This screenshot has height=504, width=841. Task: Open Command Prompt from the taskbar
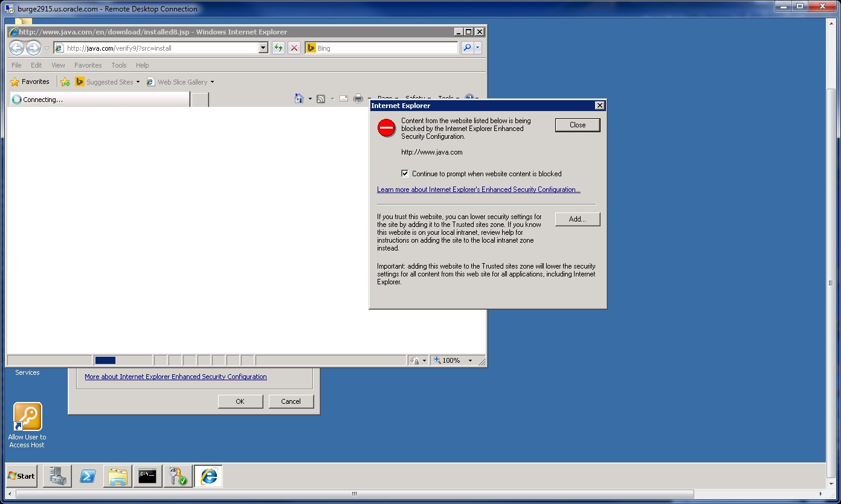[x=147, y=476]
